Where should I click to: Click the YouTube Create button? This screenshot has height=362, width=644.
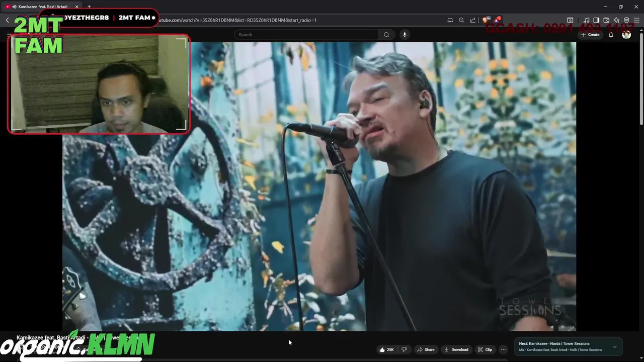590,35
